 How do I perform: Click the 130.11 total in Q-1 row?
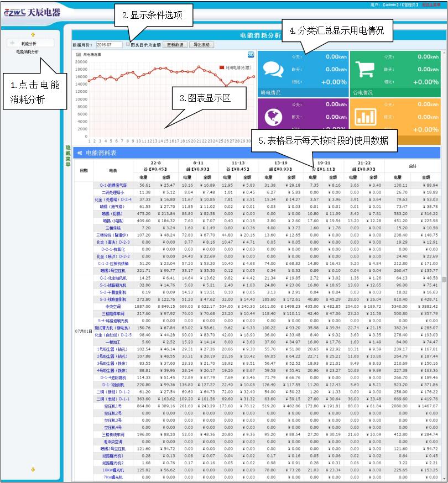point(400,186)
